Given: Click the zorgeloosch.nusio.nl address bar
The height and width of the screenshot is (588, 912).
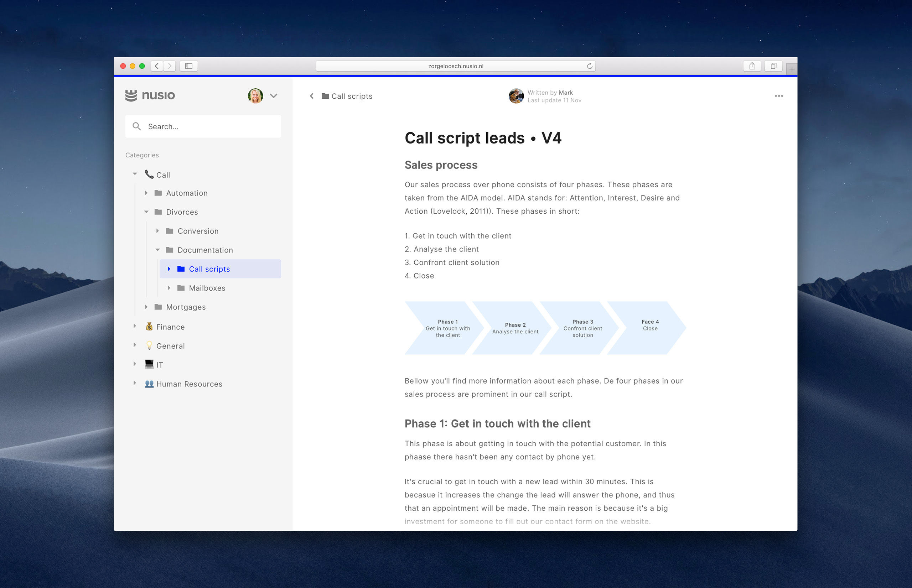Looking at the screenshot, I should click(x=456, y=66).
